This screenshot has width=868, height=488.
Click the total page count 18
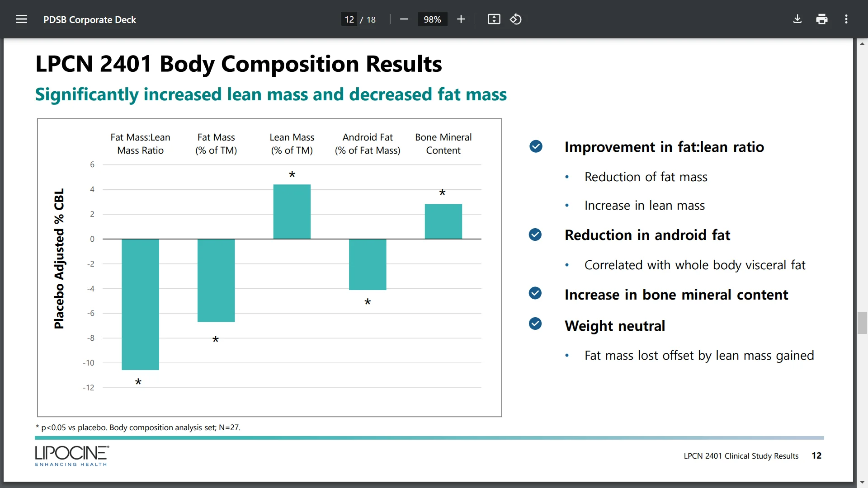[371, 19]
